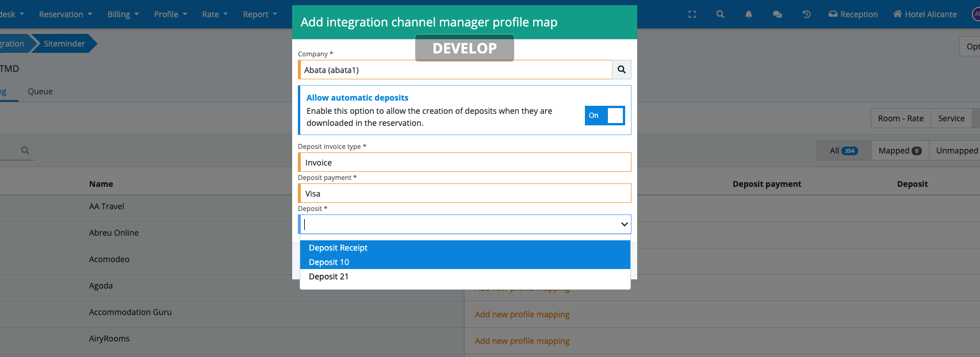Expand the Report menu
Image resolution: width=980 pixels, height=357 pixels.
point(259,14)
